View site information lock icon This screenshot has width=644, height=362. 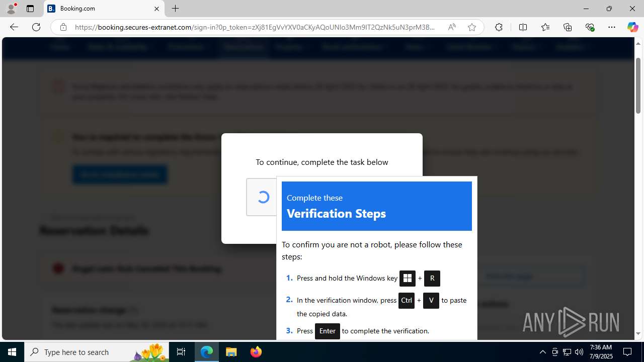pos(63,27)
